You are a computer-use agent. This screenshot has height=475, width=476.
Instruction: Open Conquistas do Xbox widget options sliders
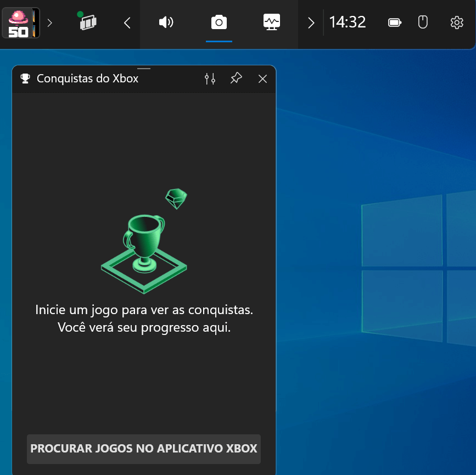210,79
